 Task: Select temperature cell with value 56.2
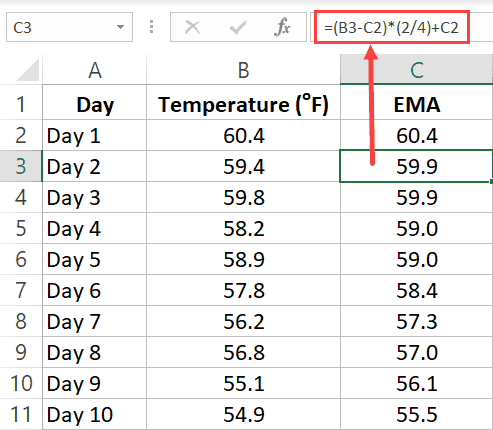click(x=243, y=321)
